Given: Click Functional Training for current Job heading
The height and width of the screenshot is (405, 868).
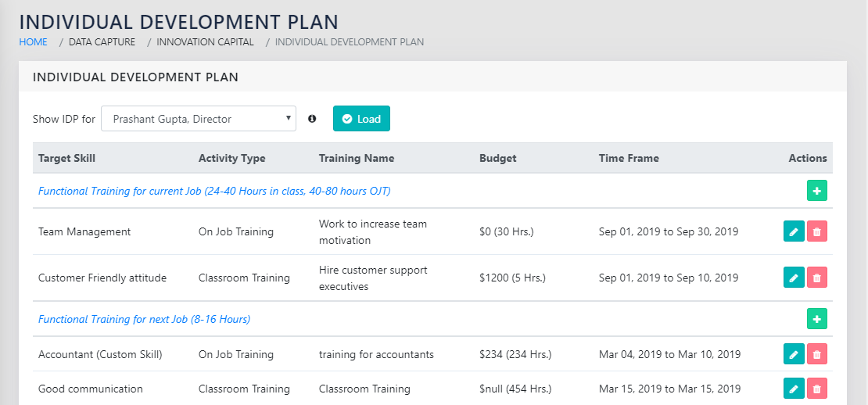Looking at the screenshot, I should pyautogui.click(x=214, y=191).
